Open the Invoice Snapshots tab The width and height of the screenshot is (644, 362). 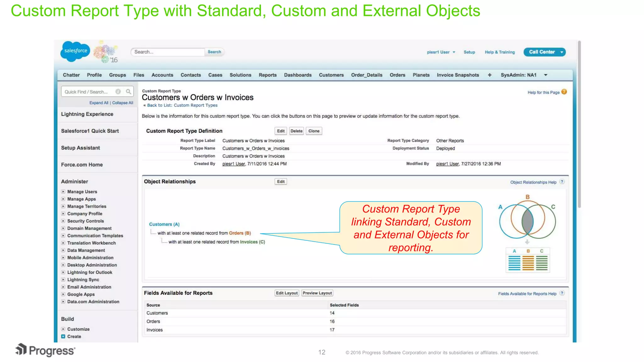(458, 75)
